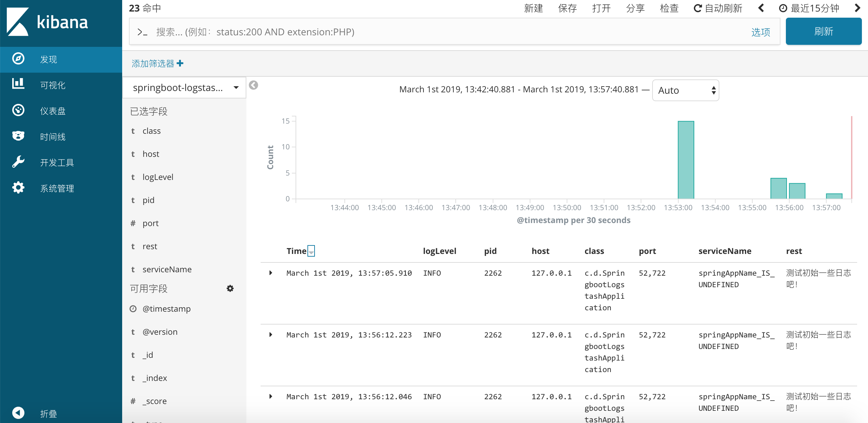868x423 pixels.
Task: Open the Discover compass icon
Action: click(x=18, y=59)
